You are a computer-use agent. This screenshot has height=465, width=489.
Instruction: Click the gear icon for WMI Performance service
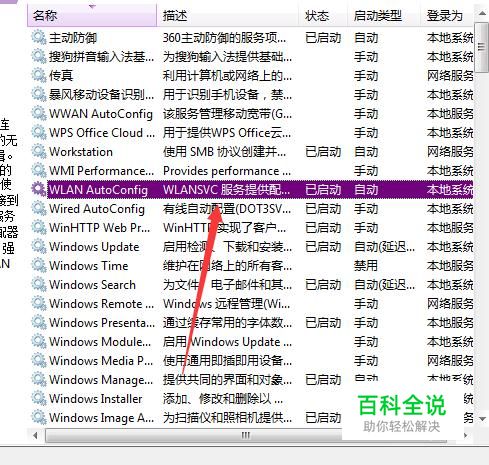39,170
